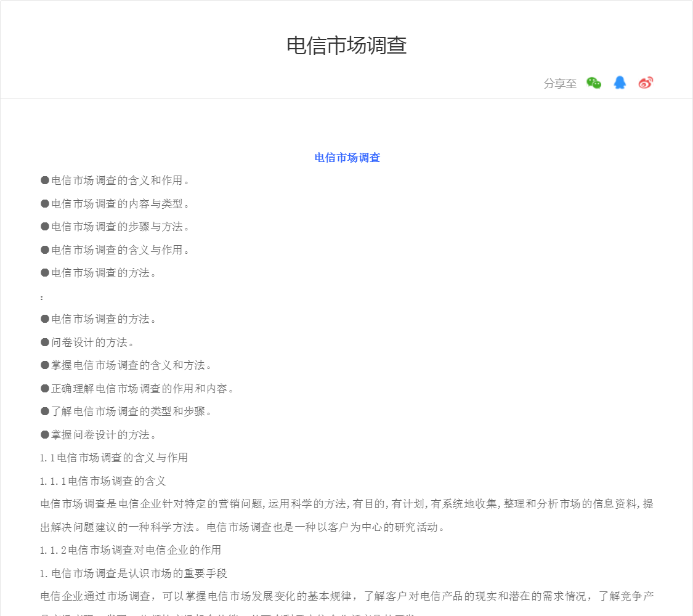Screen dimensions: 693x616
Task: Click subsection heading '1.1.1电信市场调查的含义'
Action: tap(103, 481)
